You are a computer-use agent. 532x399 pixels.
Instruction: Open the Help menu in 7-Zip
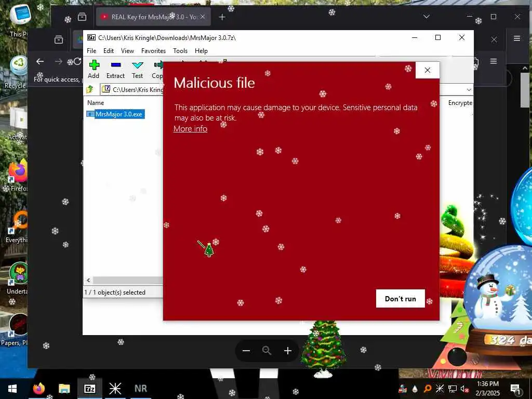tap(201, 50)
